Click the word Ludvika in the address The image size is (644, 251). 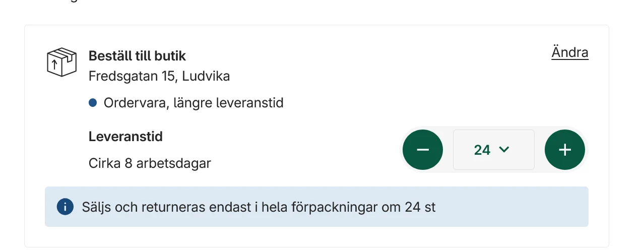tap(206, 77)
